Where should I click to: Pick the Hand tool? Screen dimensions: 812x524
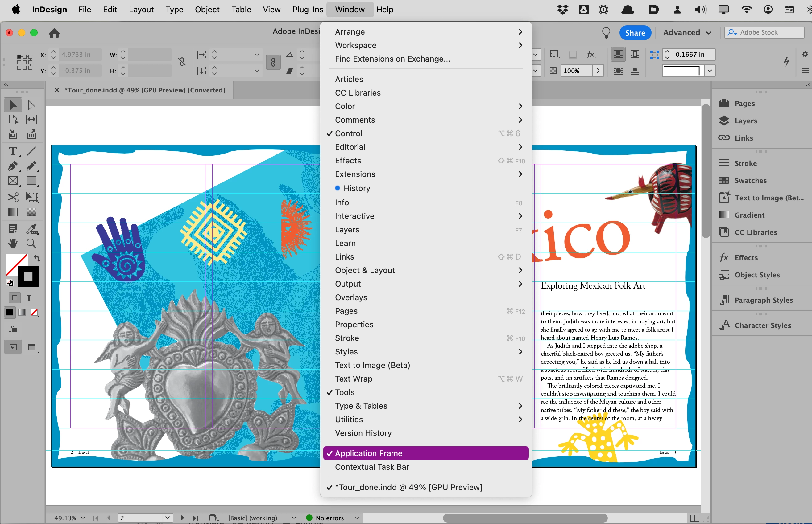coord(13,243)
